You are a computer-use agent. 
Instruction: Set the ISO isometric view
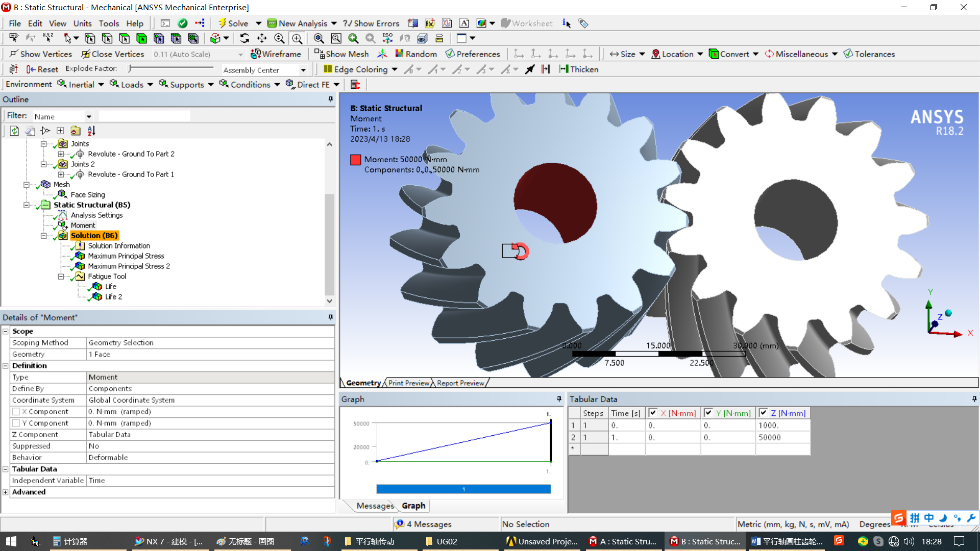[387, 38]
